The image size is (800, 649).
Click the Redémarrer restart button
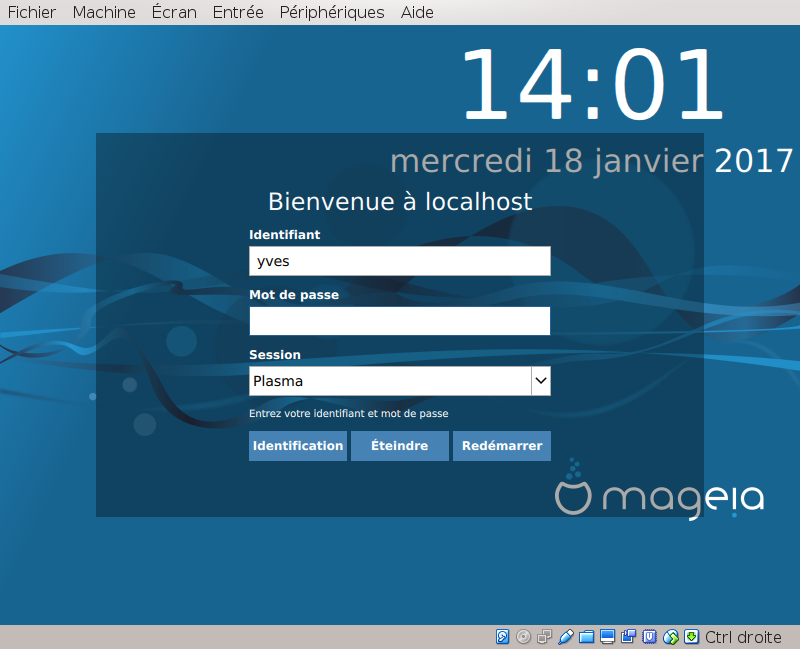coord(502,446)
